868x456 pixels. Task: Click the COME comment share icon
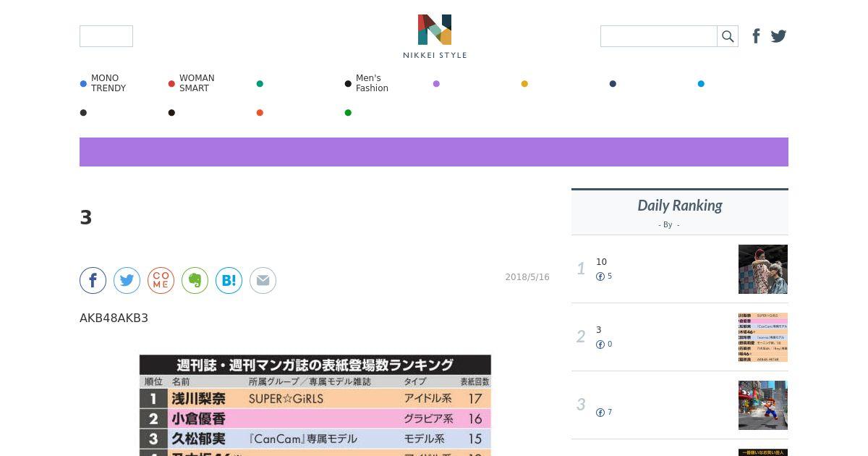click(x=161, y=280)
